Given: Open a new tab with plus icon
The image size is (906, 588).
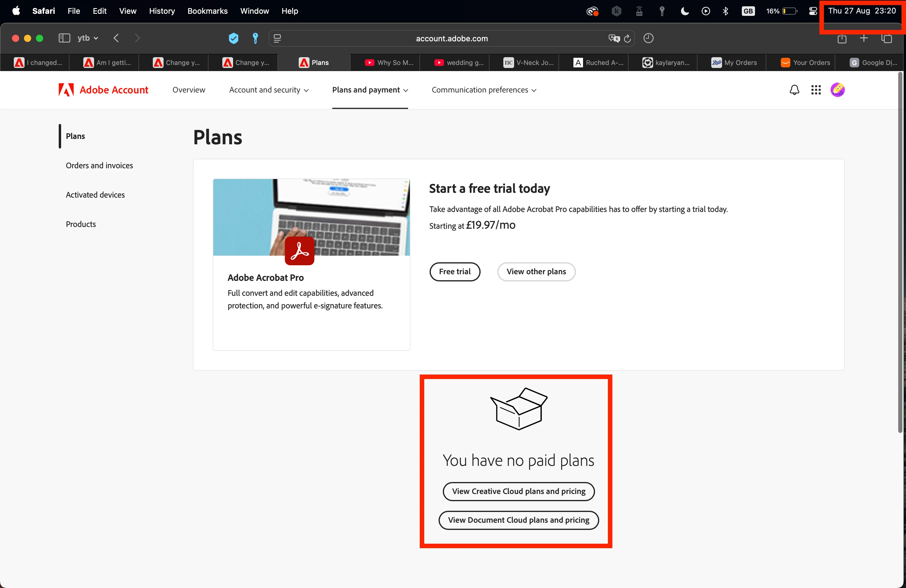Looking at the screenshot, I should pos(864,38).
